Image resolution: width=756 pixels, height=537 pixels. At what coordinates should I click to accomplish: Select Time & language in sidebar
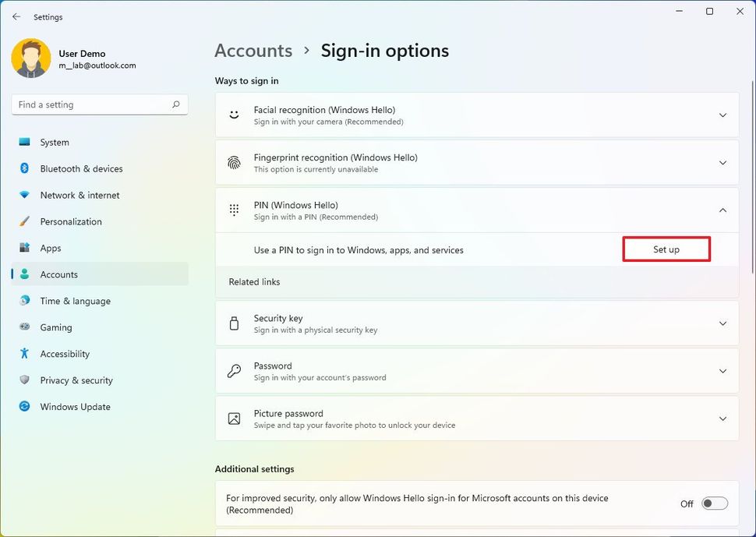74,301
